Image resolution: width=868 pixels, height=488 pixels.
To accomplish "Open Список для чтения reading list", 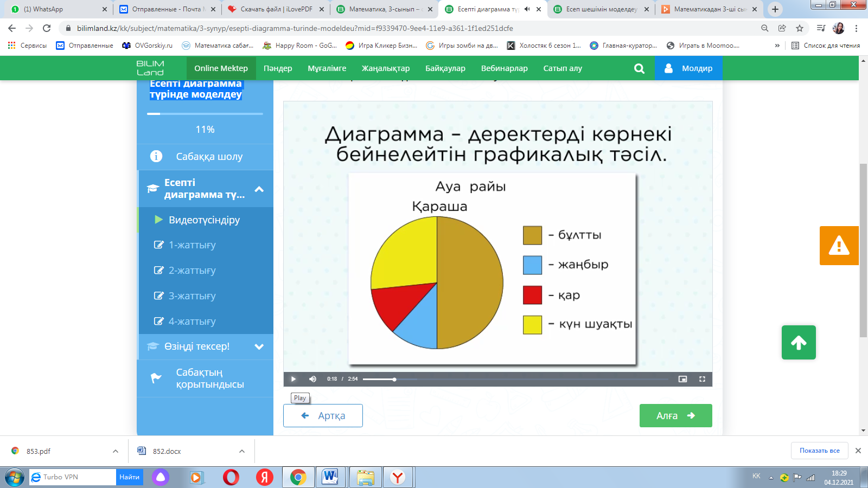I will click(826, 46).
